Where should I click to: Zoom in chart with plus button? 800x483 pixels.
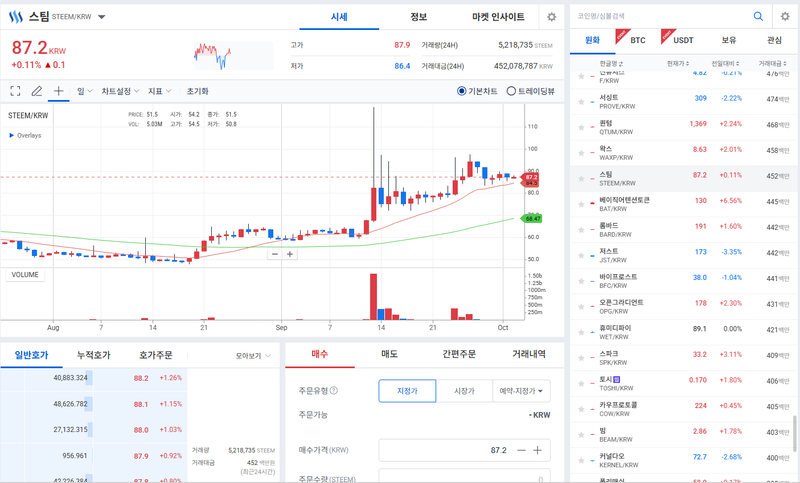coord(290,254)
